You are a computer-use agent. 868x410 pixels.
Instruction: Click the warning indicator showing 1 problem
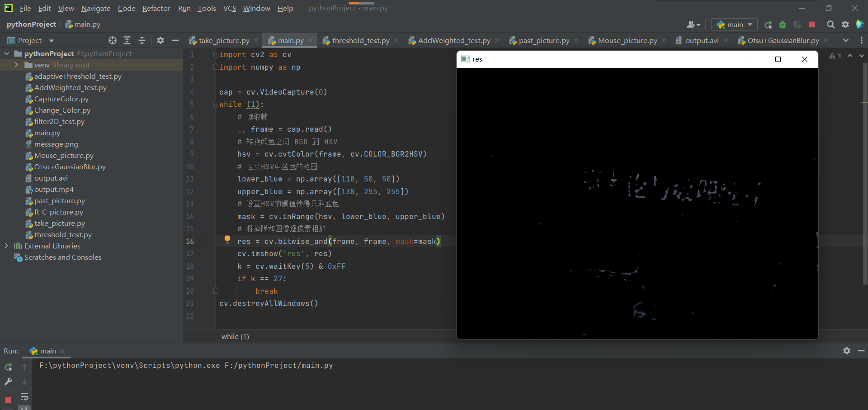click(x=835, y=56)
